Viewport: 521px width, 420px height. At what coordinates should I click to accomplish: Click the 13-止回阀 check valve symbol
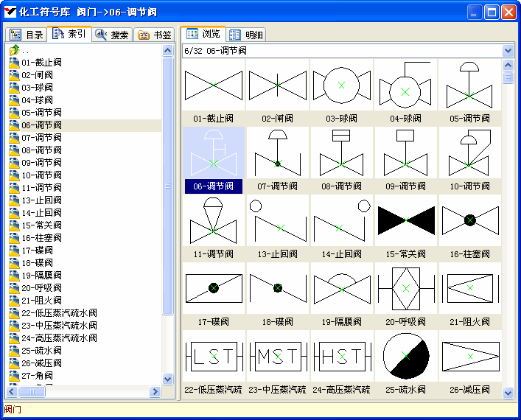pos(277,220)
